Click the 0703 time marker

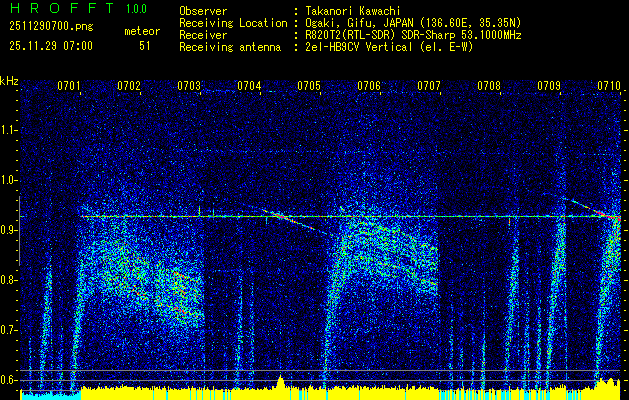point(189,86)
